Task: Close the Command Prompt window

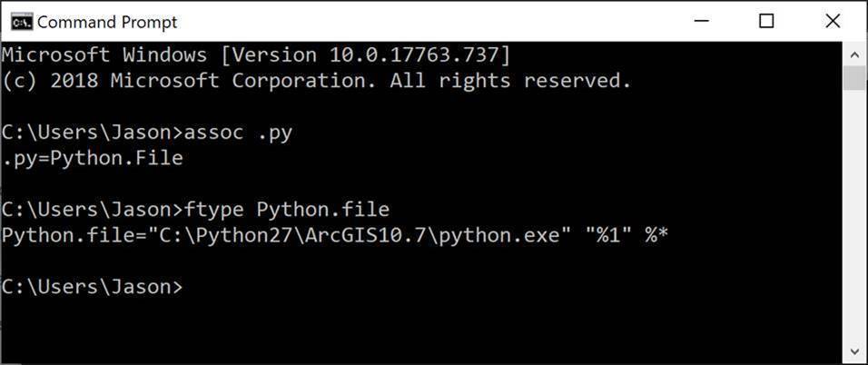Action: coord(833,22)
